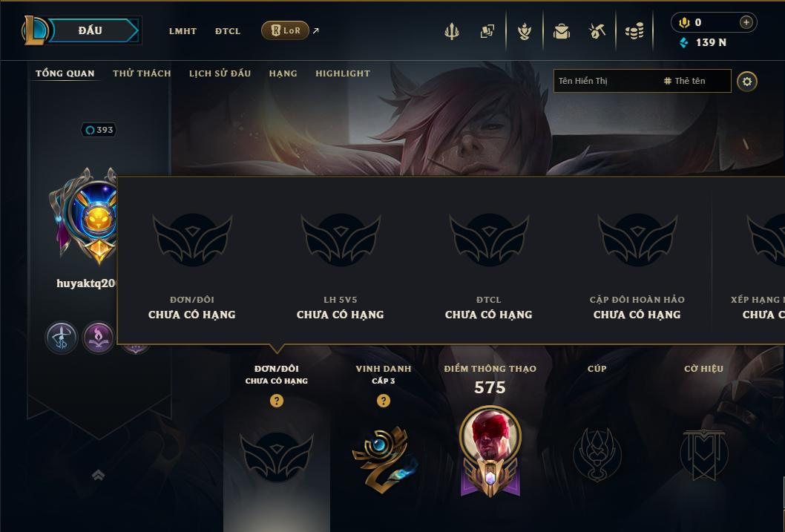Click the Cờ Hiệu banner emblem

pyautogui.click(x=704, y=454)
